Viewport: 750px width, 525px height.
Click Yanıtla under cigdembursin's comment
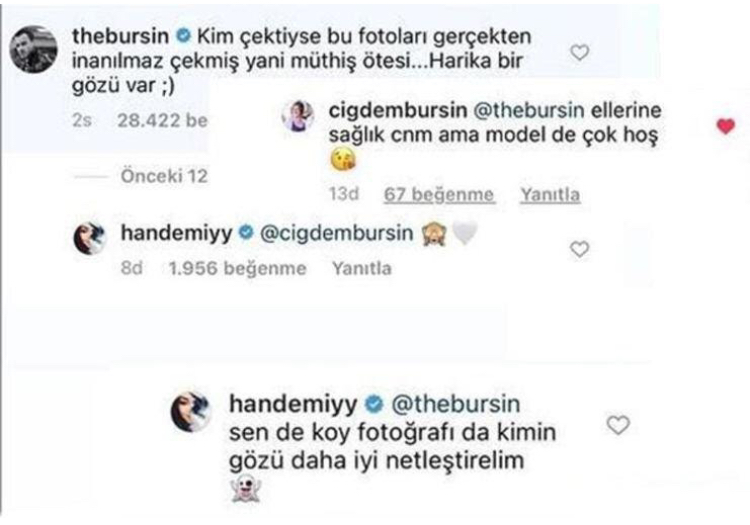point(550,195)
